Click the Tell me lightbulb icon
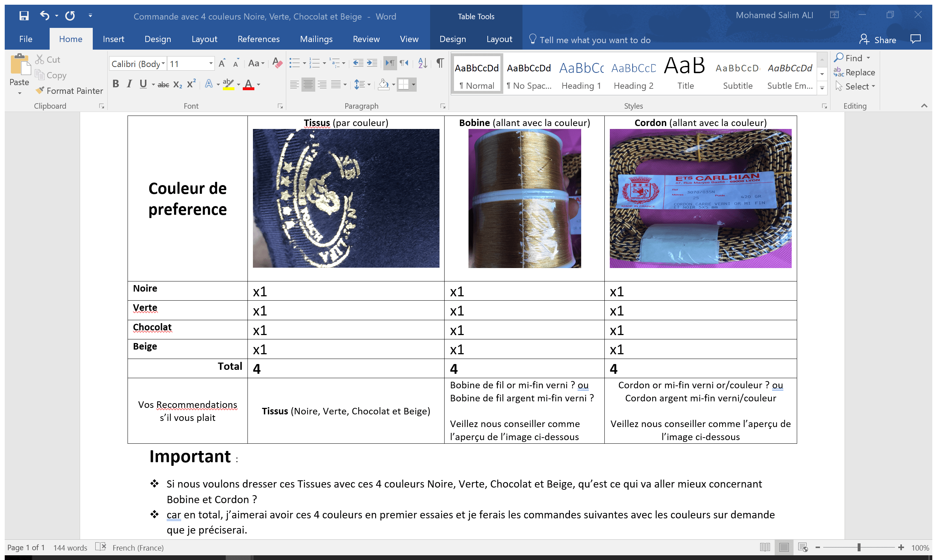Viewport: 937px width, 560px height. 533,39
